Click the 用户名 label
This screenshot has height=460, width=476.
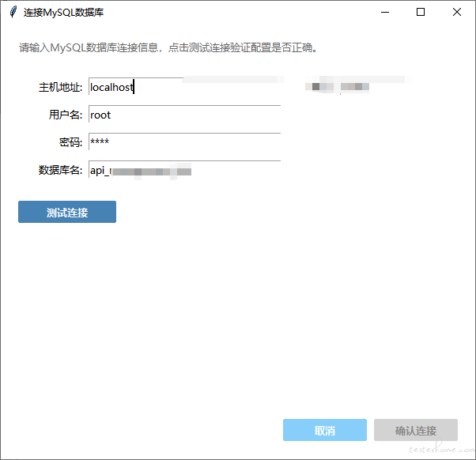pos(65,115)
